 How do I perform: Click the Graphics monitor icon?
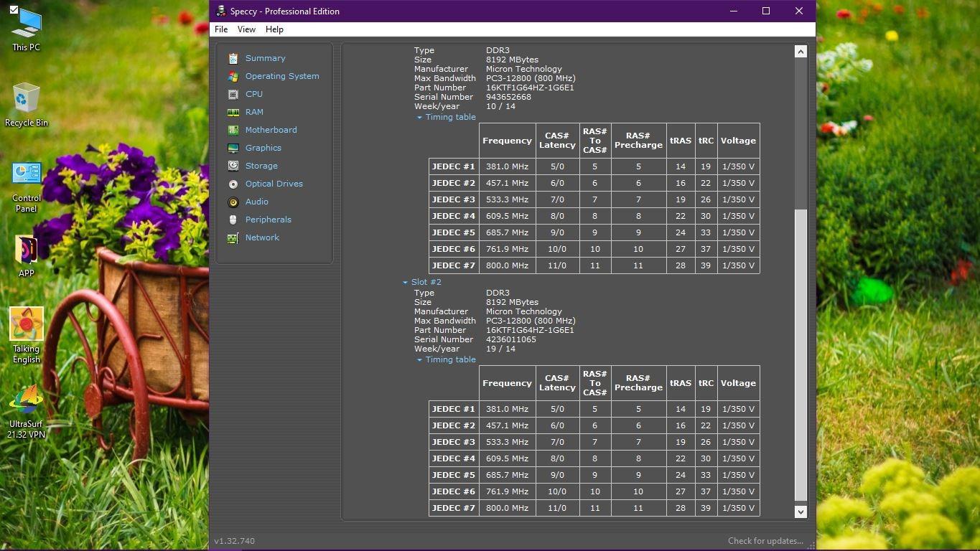[x=233, y=148]
